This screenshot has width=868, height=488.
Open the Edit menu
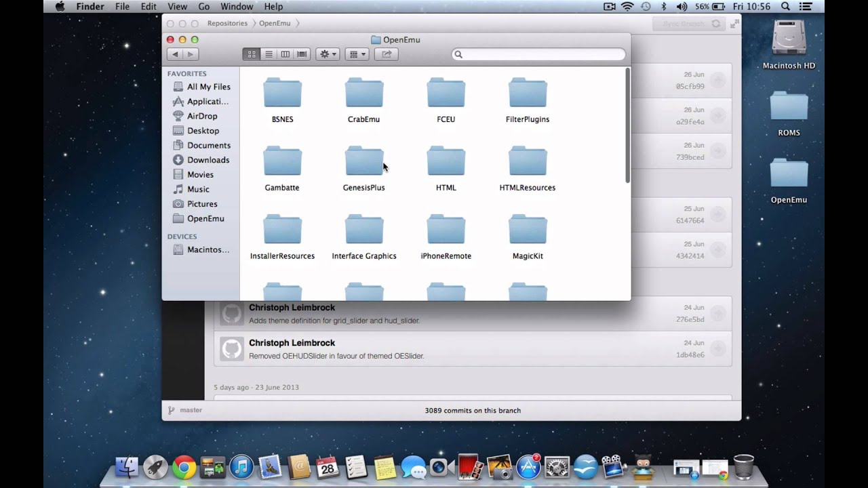coord(149,7)
